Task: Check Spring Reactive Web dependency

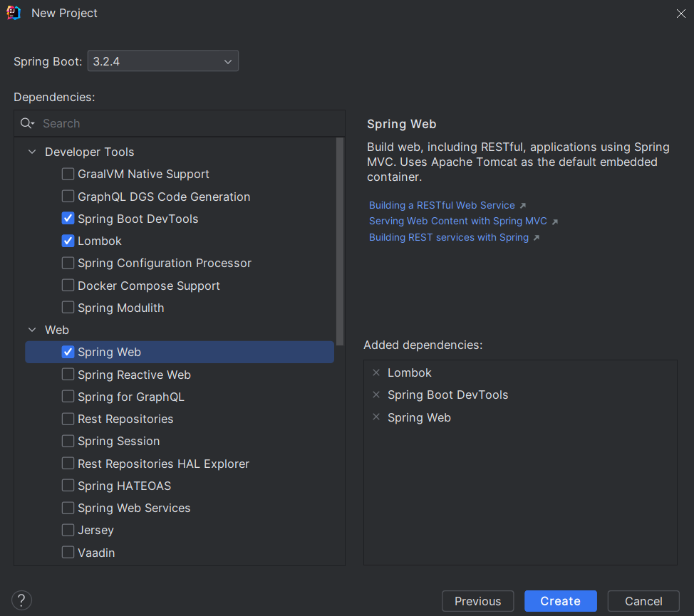Action: click(x=68, y=375)
